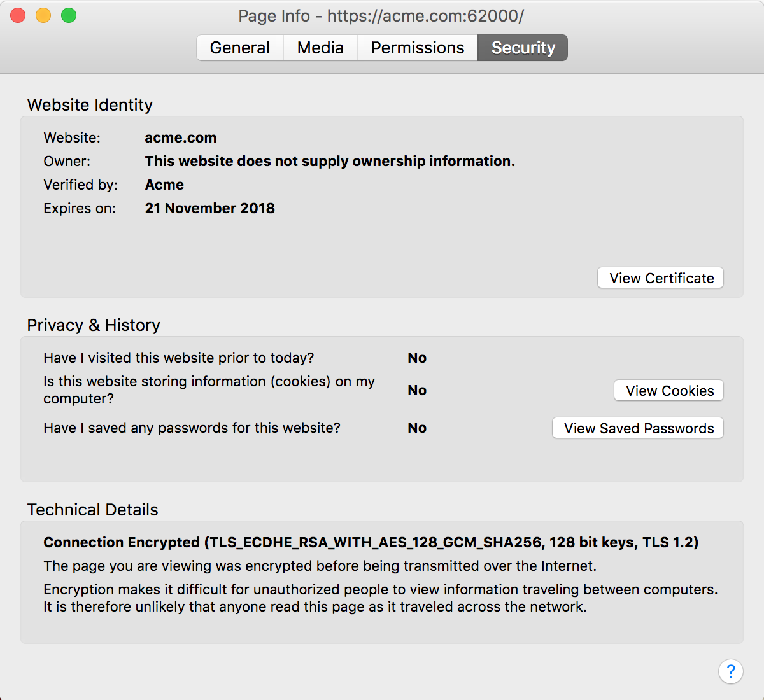Click the Page Info window title

tap(381, 16)
